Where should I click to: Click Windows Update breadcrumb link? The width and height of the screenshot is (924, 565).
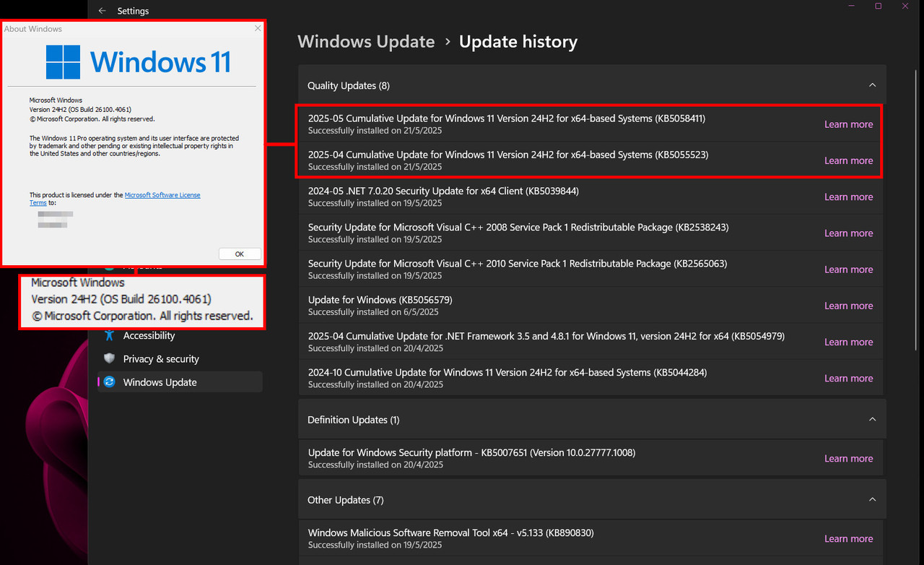(x=366, y=42)
